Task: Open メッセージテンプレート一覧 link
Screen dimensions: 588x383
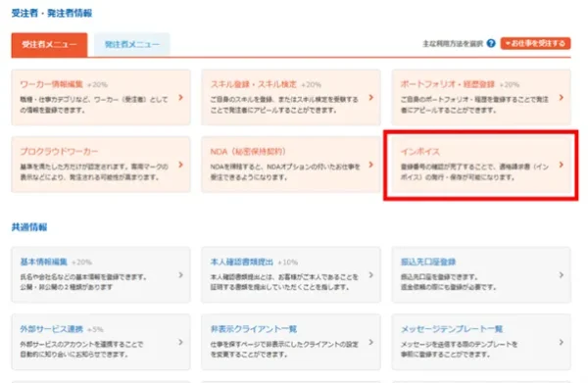Action: [x=452, y=329]
